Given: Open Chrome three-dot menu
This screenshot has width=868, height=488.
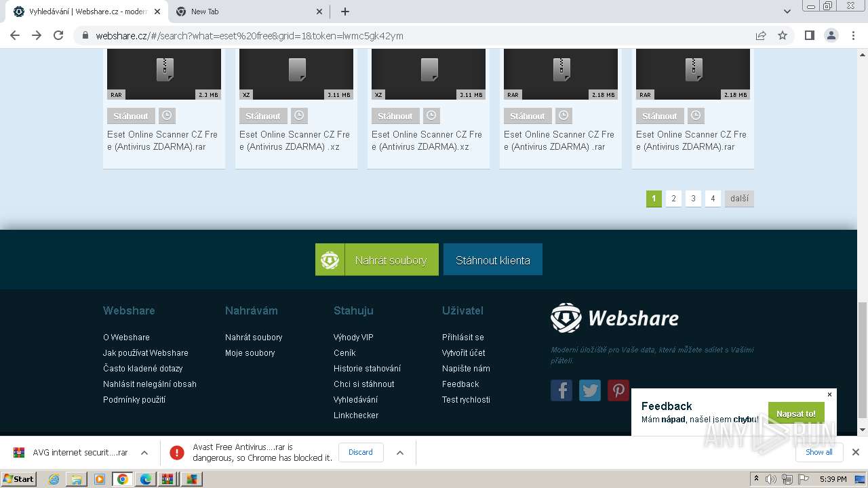Looking at the screenshot, I should point(853,35).
